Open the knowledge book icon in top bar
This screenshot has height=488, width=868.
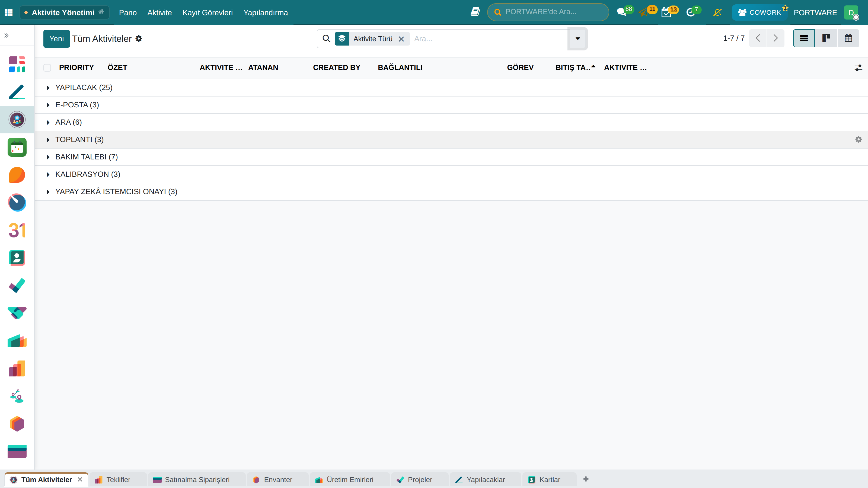[x=475, y=12]
